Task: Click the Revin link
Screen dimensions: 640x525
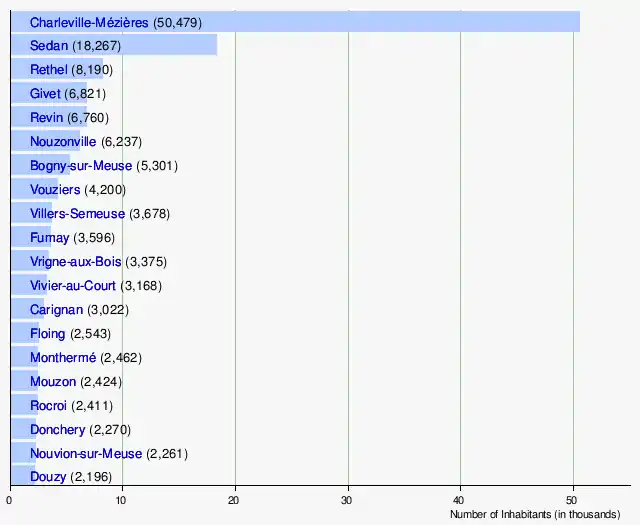Action: tap(47, 118)
